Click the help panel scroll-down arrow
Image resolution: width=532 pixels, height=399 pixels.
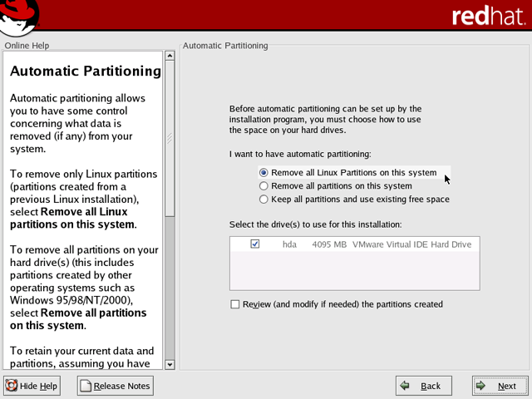point(170,364)
